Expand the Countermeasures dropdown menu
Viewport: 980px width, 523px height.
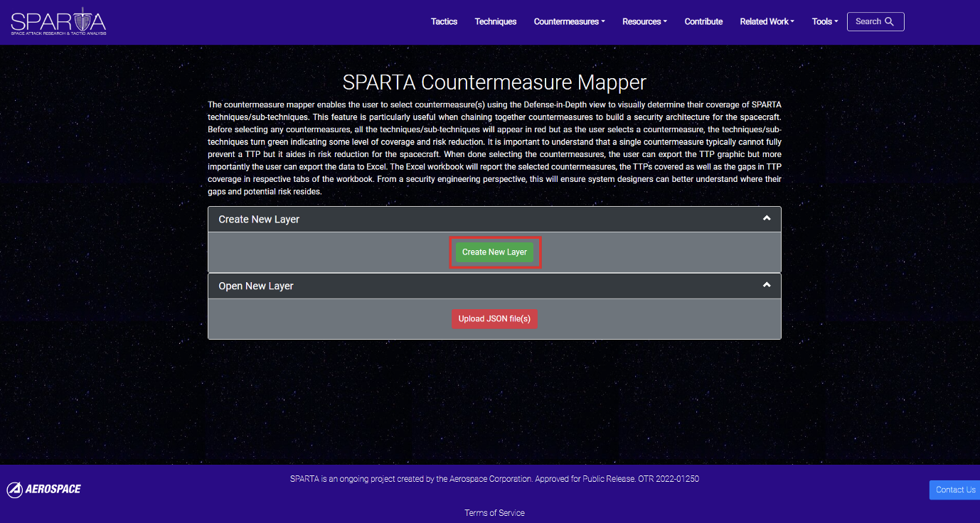click(570, 21)
